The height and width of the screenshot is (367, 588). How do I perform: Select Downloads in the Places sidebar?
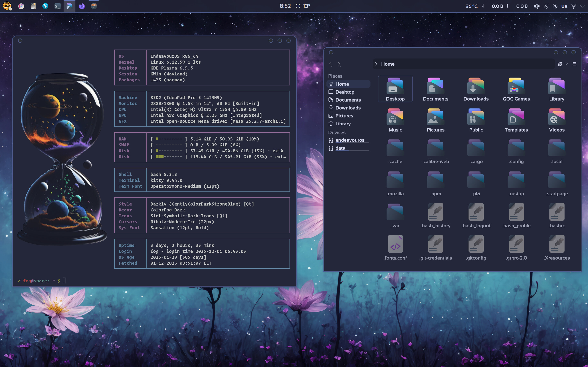(348, 108)
